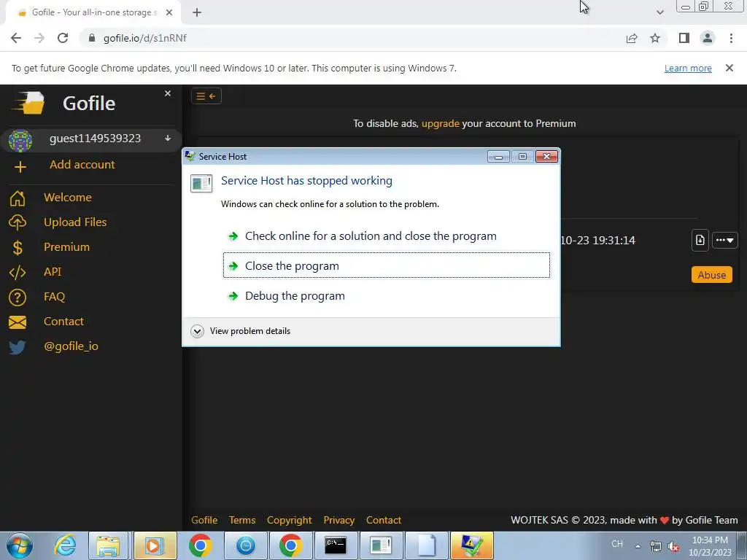Viewport: 747px width, 560px height.
Task: Open the command prompt taskbar icon
Action: [x=336, y=545]
